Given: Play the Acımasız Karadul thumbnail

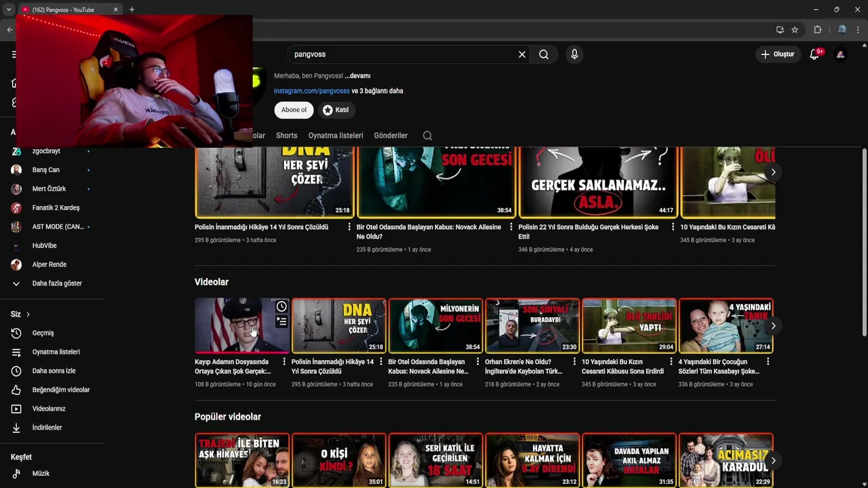Looking at the screenshot, I should pos(726,460).
